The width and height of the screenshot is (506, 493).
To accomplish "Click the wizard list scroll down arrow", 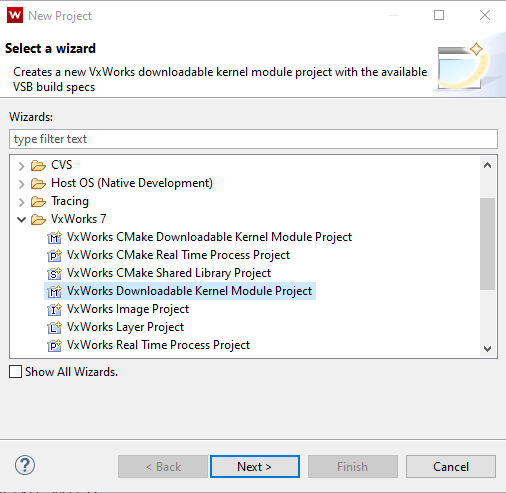I will (x=487, y=349).
